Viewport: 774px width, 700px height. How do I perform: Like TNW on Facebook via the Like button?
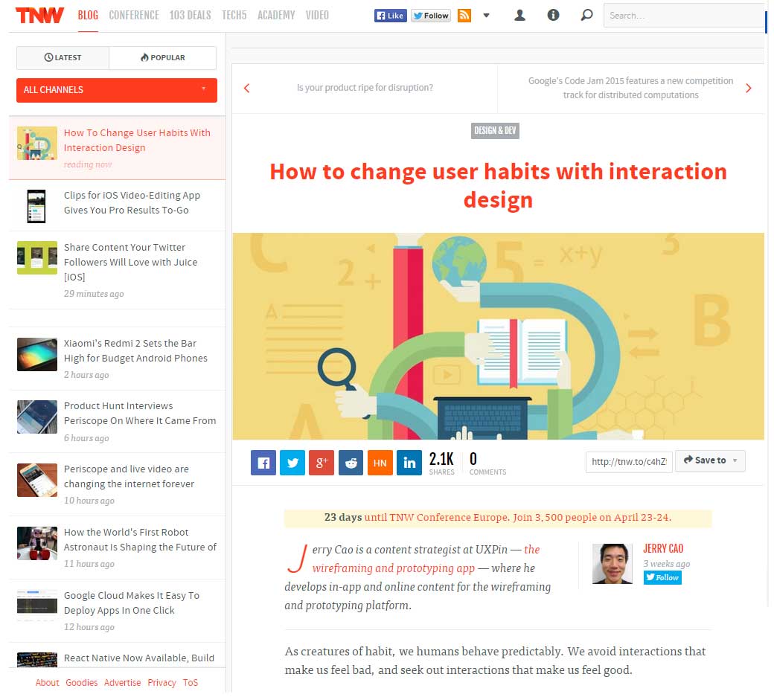point(390,15)
